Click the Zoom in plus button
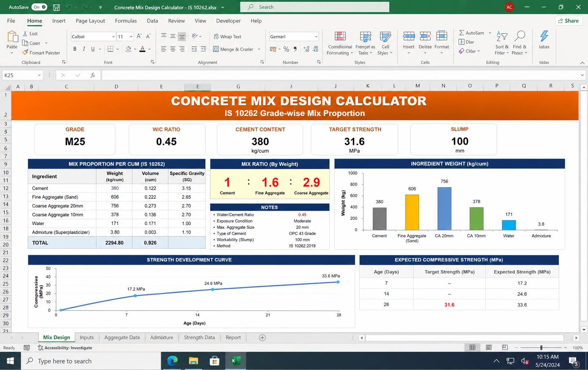588x370 pixels. click(x=565, y=347)
